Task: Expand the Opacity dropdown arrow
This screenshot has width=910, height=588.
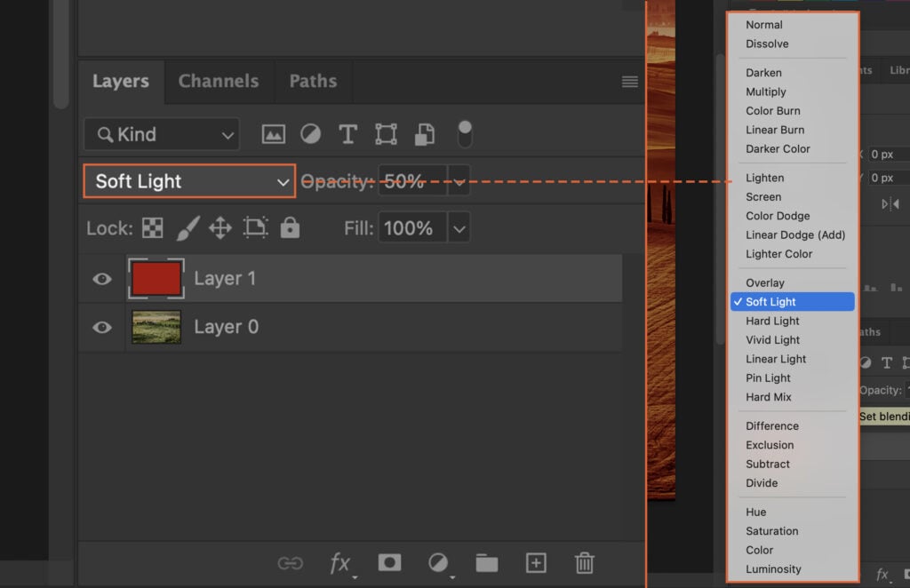Action: 459,180
